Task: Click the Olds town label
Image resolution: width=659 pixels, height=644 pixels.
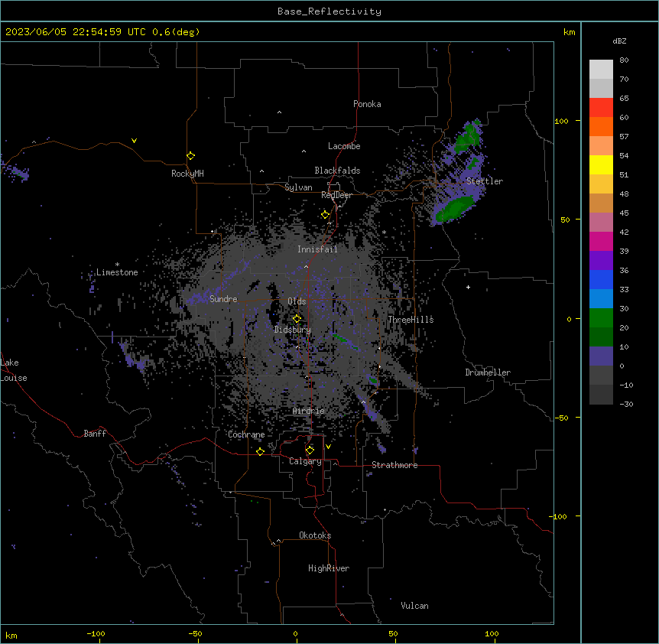Action: 297,301
